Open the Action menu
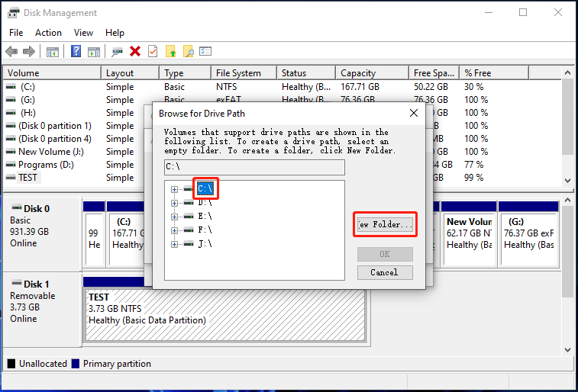Viewport: 578px width, 392px height. [48, 33]
